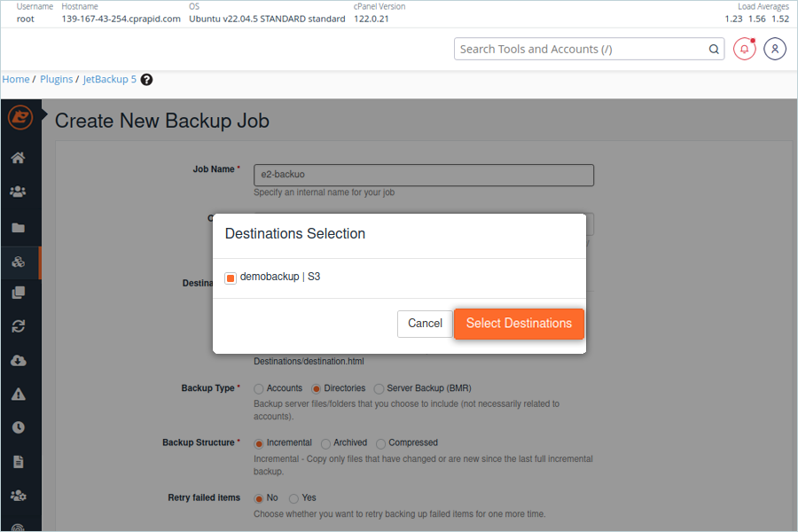Click the search magnifier icon
The width and height of the screenshot is (798, 532).
click(x=714, y=50)
